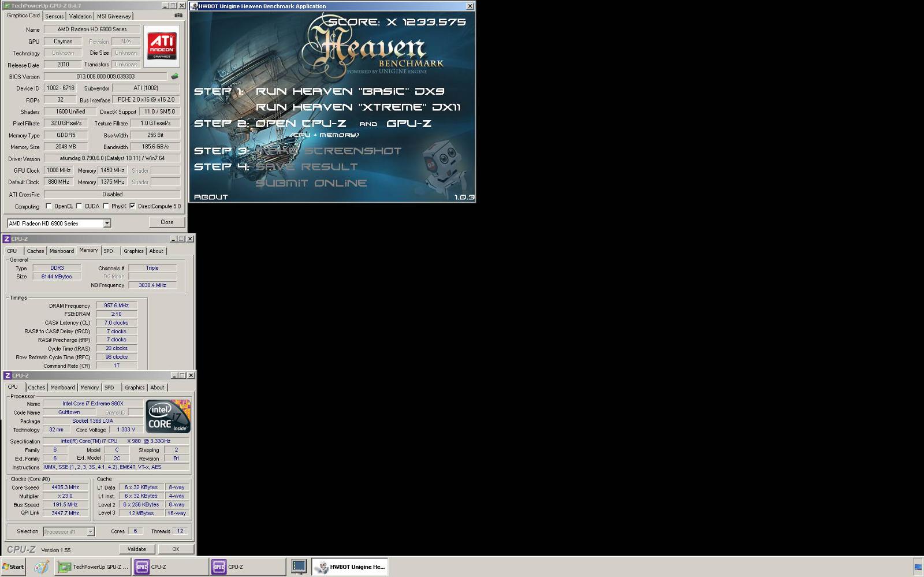Click GPU-Z link in step 2
The image size is (924, 577).
tap(409, 124)
